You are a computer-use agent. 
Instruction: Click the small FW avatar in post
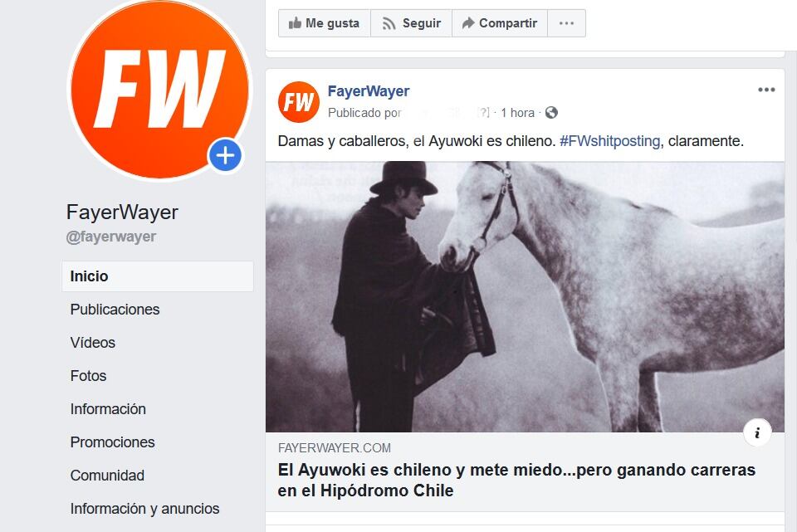[x=299, y=101]
